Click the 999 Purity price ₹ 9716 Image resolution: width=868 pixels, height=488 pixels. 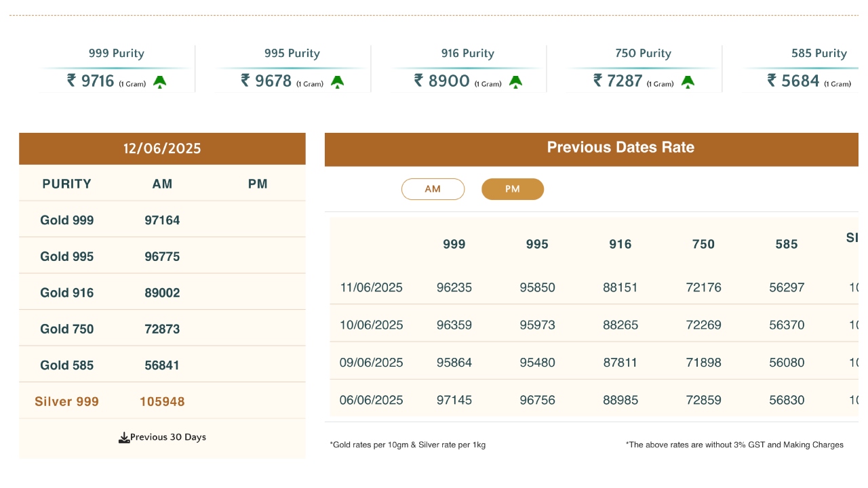(91, 81)
